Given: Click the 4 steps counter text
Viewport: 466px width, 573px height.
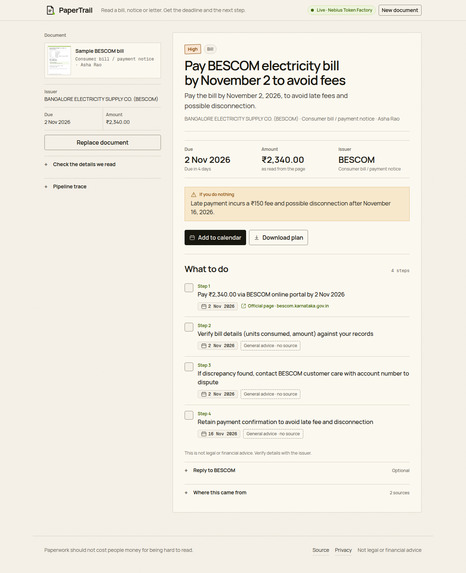Looking at the screenshot, I should pyautogui.click(x=400, y=271).
